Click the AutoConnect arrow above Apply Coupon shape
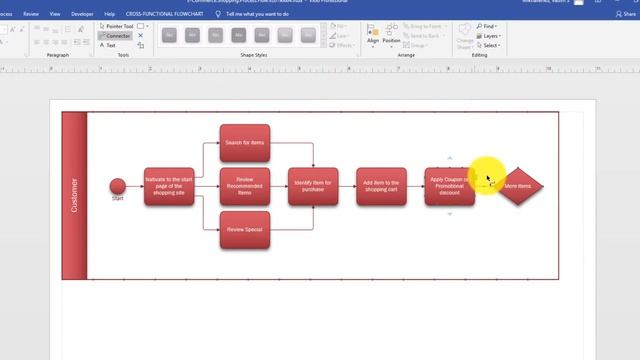This screenshot has width=640, height=360. pyautogui.click(x=450, y=158)
